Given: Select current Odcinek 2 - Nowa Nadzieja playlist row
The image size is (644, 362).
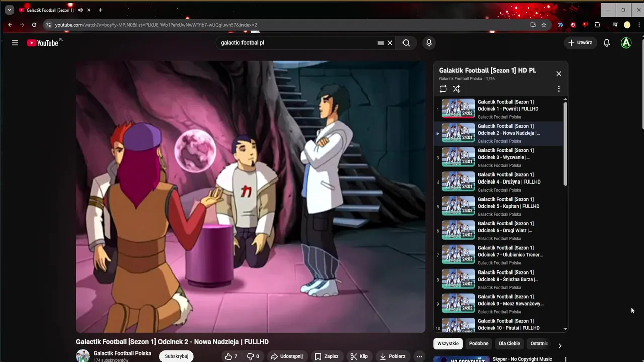Looking at the screenshot, I should pos(498,133).
